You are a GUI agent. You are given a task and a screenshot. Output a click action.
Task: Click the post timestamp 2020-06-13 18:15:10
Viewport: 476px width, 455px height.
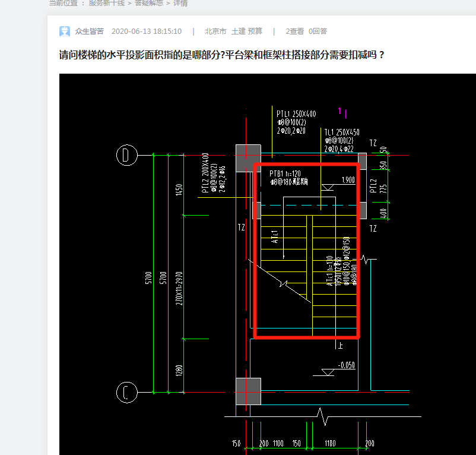147,31
